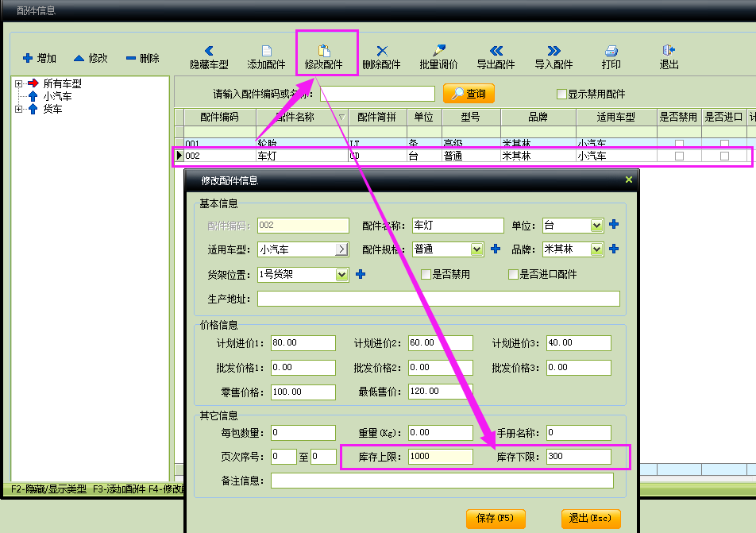This screenshot has width=756, height=533.
Task: Click the 导出配件 icon
Action: point(496,51)
